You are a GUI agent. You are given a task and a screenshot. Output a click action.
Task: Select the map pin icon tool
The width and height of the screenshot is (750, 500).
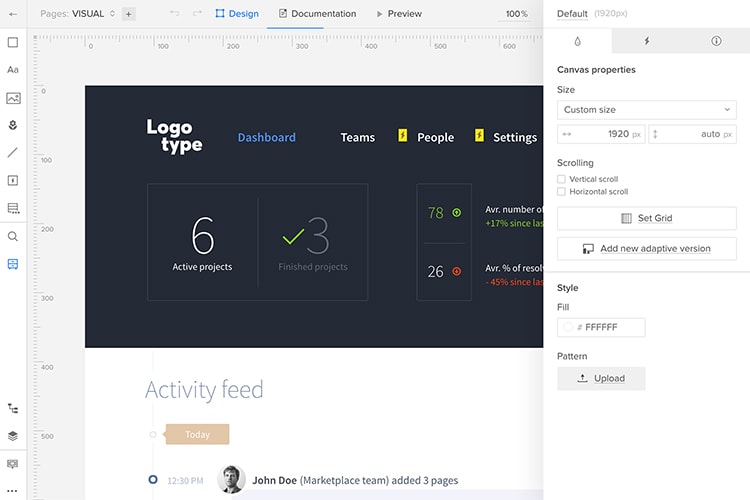pos(13,125)
